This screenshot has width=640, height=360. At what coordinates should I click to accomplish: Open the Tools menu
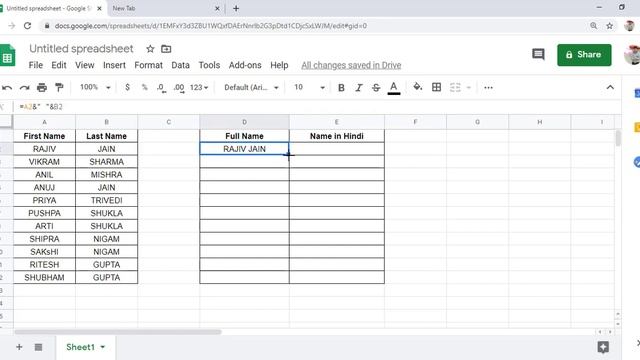tap(209, 65)
